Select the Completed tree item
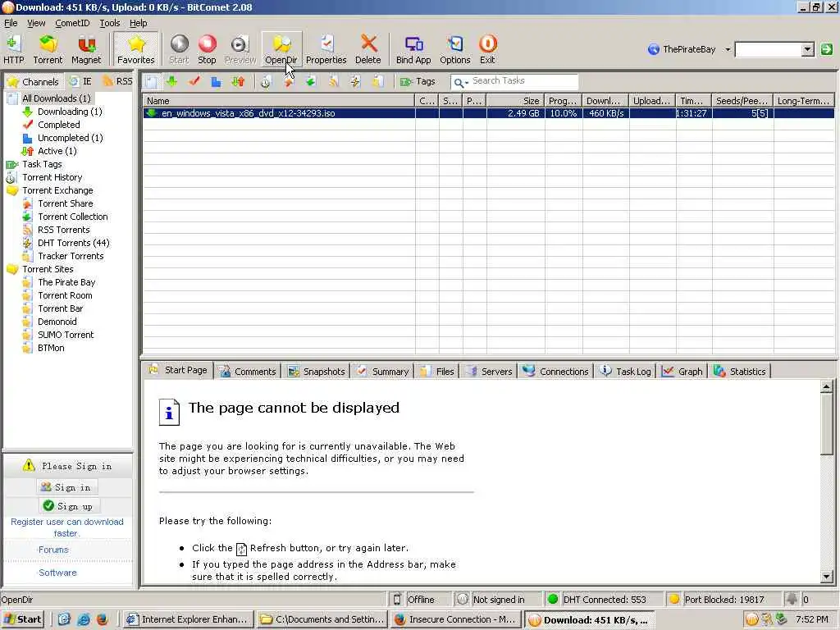This screenshot has height=630, width=840. coord(58,125)
